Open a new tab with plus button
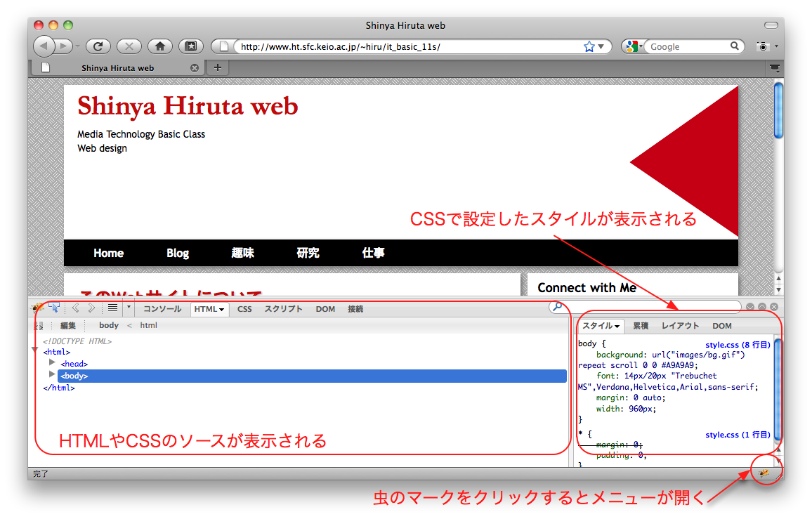Viewport: 812px width, 519px height. [218, 67]
